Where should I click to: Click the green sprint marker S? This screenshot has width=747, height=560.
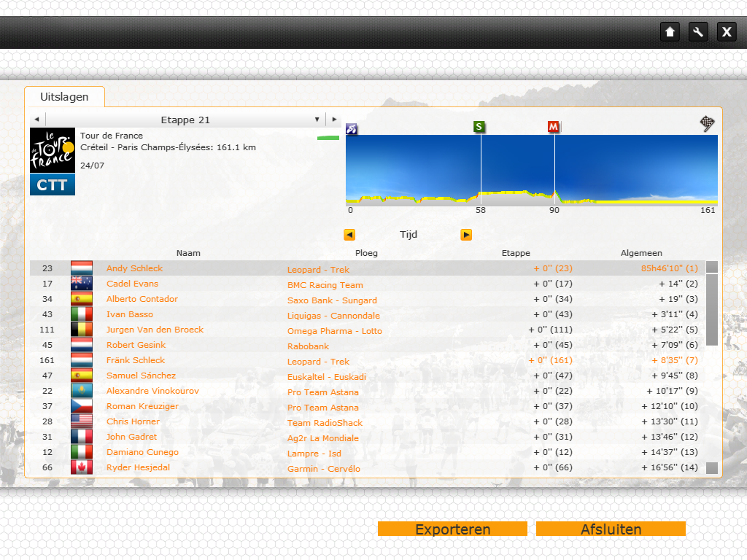479,127
